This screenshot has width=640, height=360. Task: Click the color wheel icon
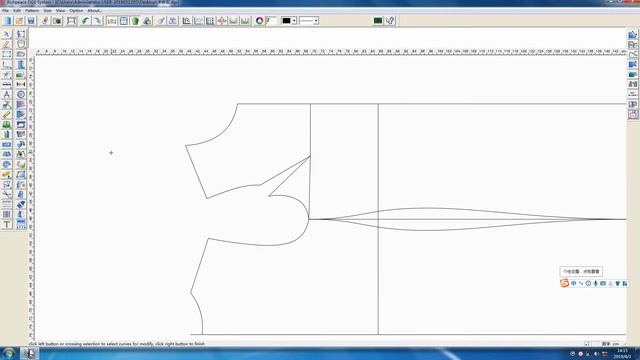tap(259, 20)
